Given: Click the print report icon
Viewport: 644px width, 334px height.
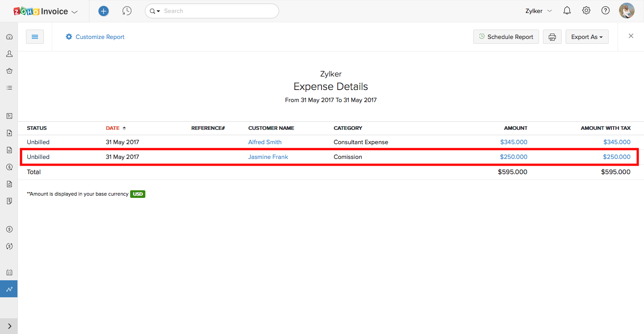Looking at the screenshot, I should tap(552, 37).
